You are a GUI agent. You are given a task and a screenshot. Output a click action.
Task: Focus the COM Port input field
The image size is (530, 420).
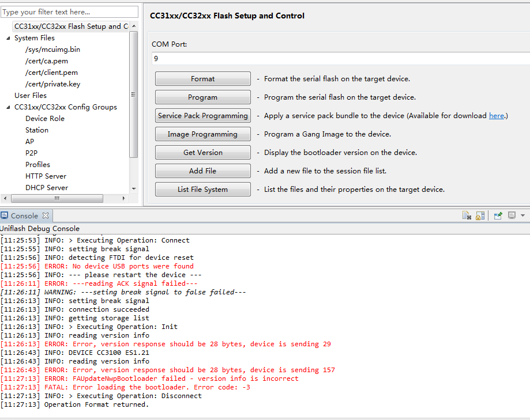click(341, 58)
